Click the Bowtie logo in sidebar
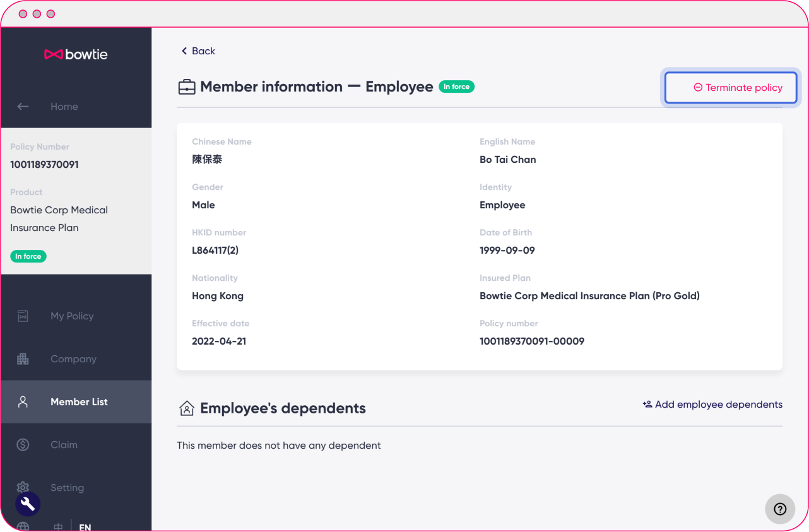The width and height of the screenshot is (809, 532). (76, 54)
